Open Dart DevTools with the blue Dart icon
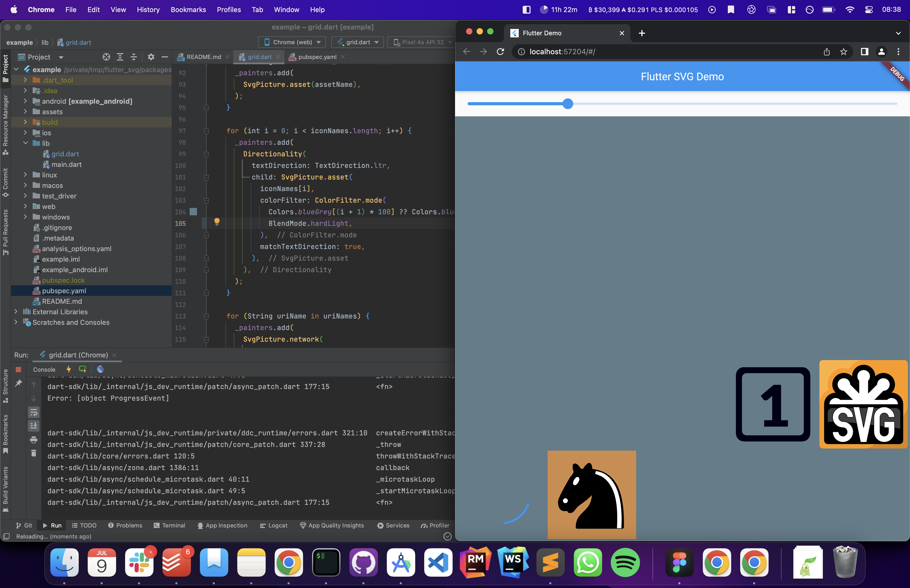This screenshot has width=910, height=588. [x=100, y=369]
